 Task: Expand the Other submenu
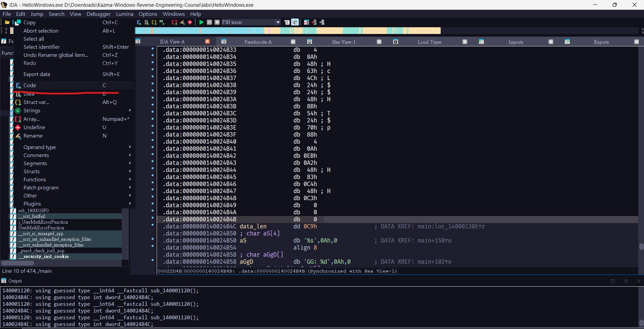(74, 195)
